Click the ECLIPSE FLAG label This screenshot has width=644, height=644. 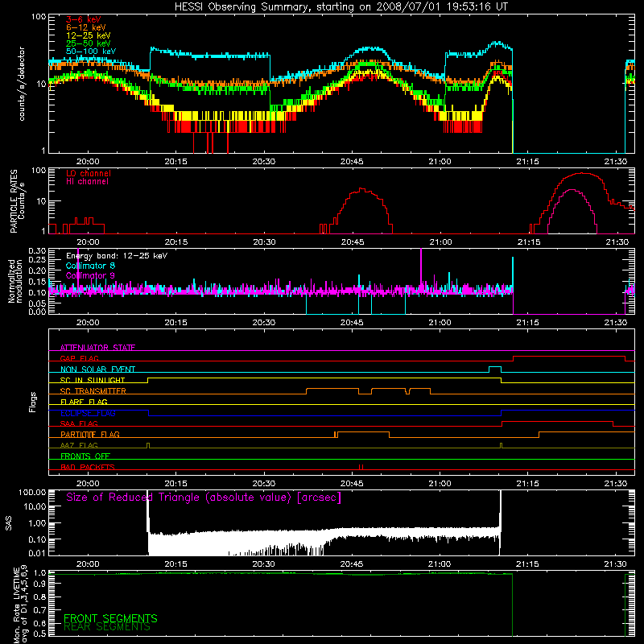click(x=88, y=413)
